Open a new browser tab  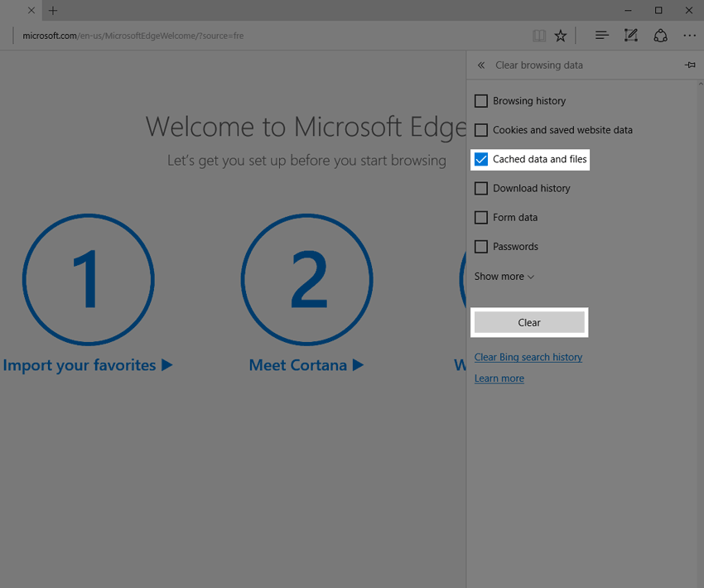pyautogui.click(x=53, y=11)
